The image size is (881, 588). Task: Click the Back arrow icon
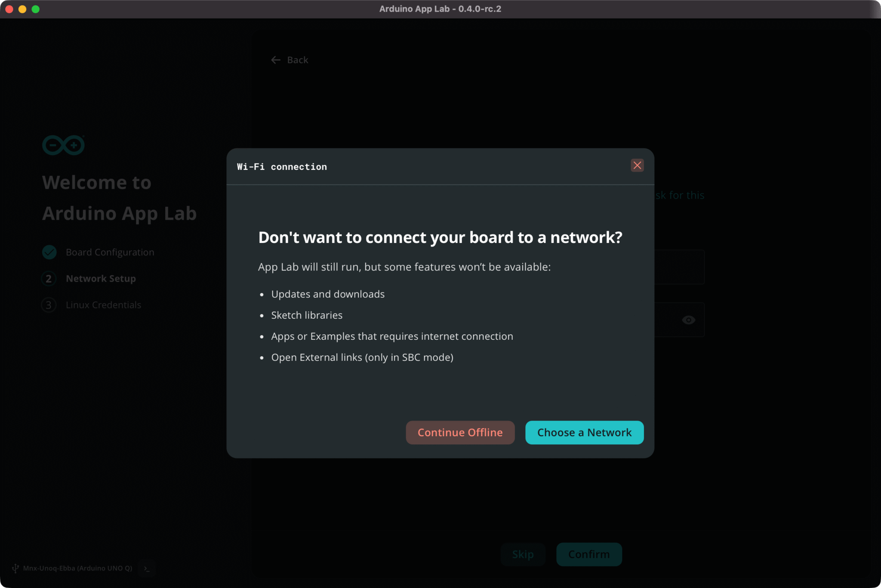pos(276,60)
